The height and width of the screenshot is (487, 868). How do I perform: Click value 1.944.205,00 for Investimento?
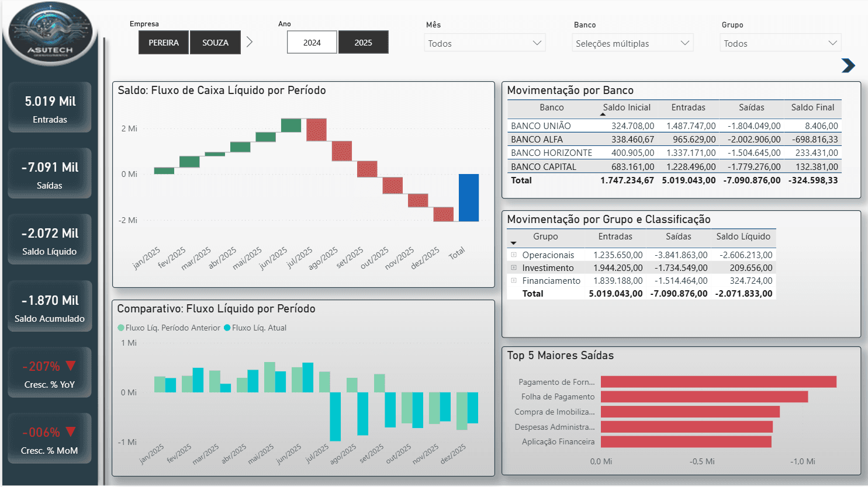point(618,267)
